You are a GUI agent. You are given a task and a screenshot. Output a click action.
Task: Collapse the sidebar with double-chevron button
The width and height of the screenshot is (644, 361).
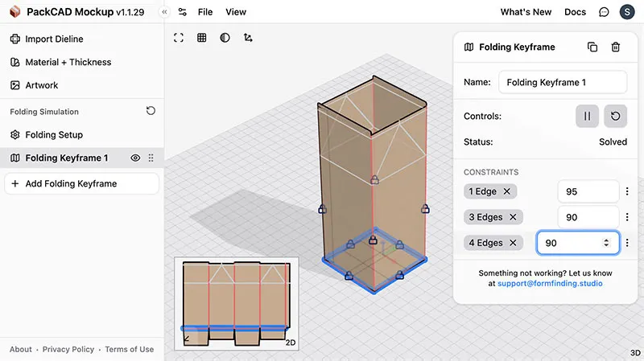tap(164, 12)
